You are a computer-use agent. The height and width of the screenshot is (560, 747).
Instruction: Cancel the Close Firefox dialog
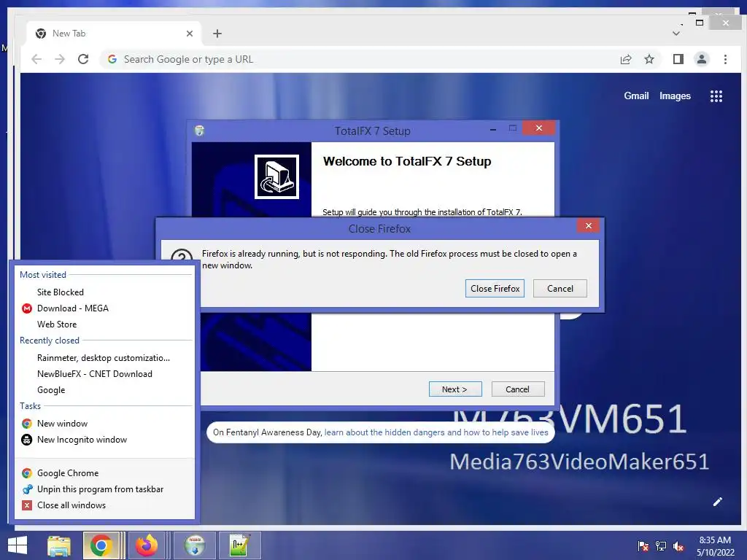pyautogui.click(x=560, y=289)
